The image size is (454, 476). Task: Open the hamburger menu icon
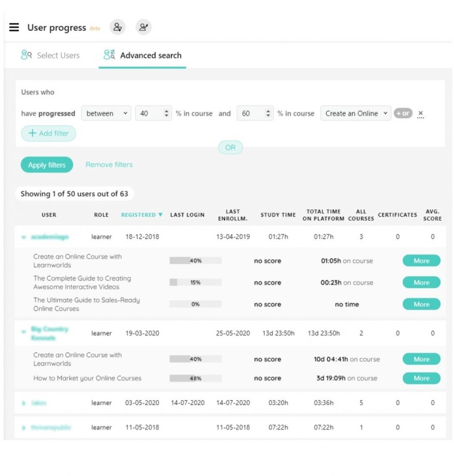pyautogui.click(x=14, y=27)
